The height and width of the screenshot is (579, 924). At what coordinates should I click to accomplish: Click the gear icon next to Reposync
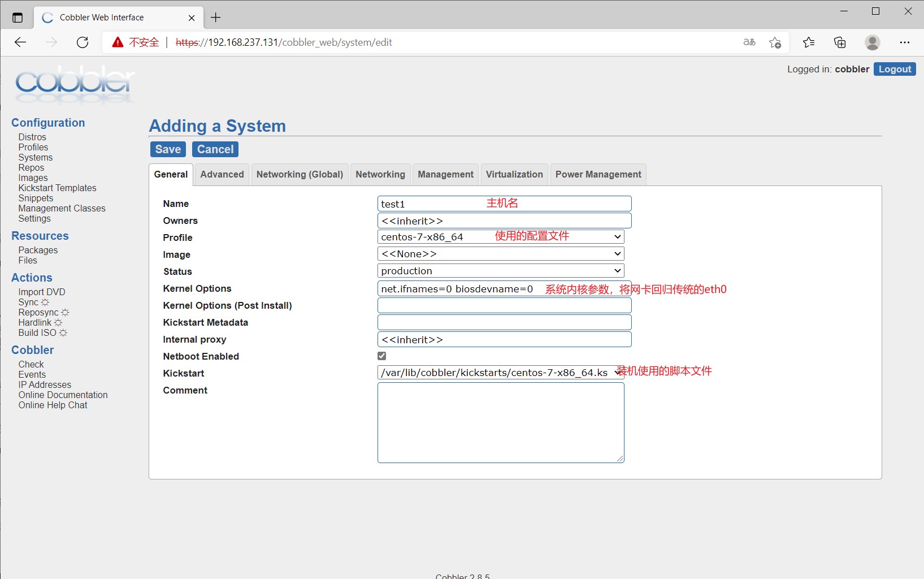65,313
